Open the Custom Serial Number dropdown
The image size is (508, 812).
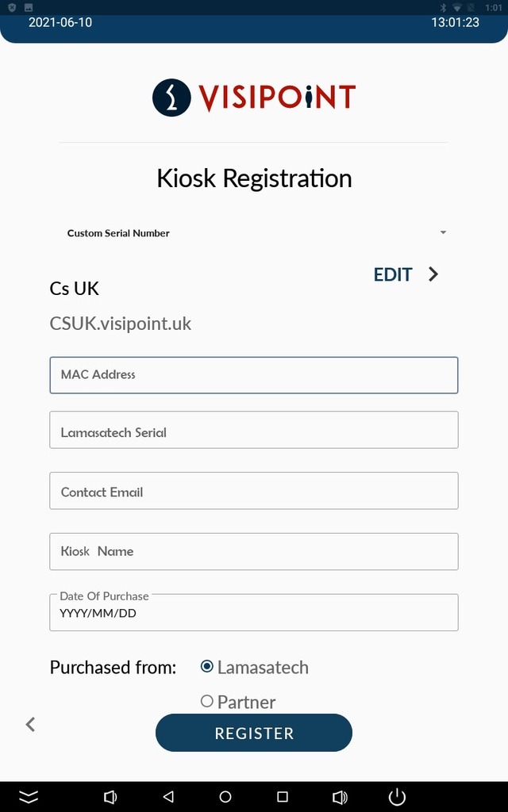click(254, 233)
